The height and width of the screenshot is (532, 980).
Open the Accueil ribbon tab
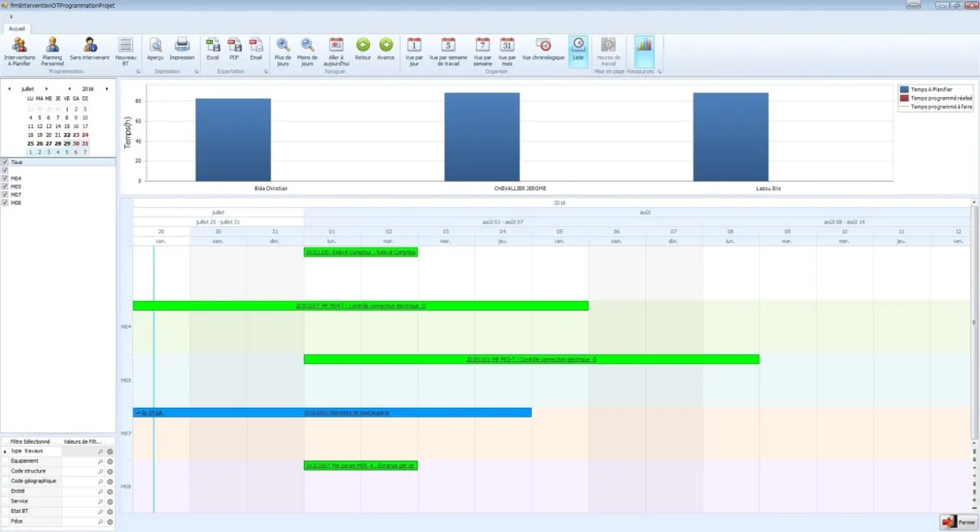(x=16, y=28)
